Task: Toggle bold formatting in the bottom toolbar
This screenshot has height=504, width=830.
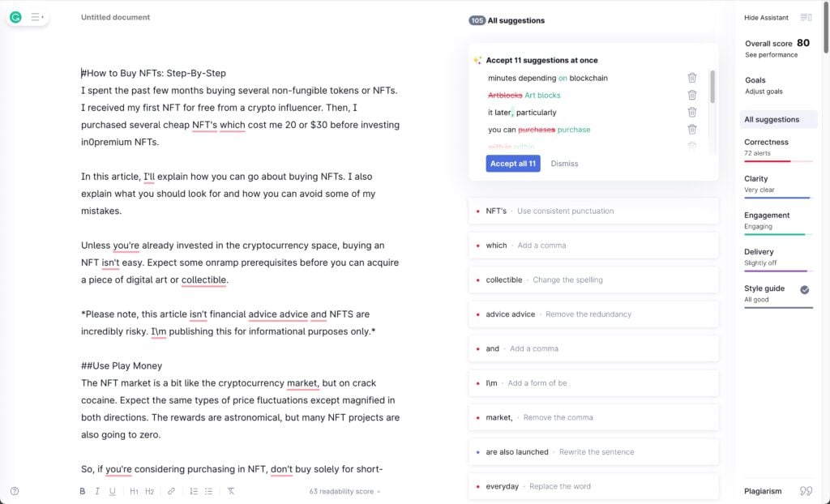Action: [83, 491]
